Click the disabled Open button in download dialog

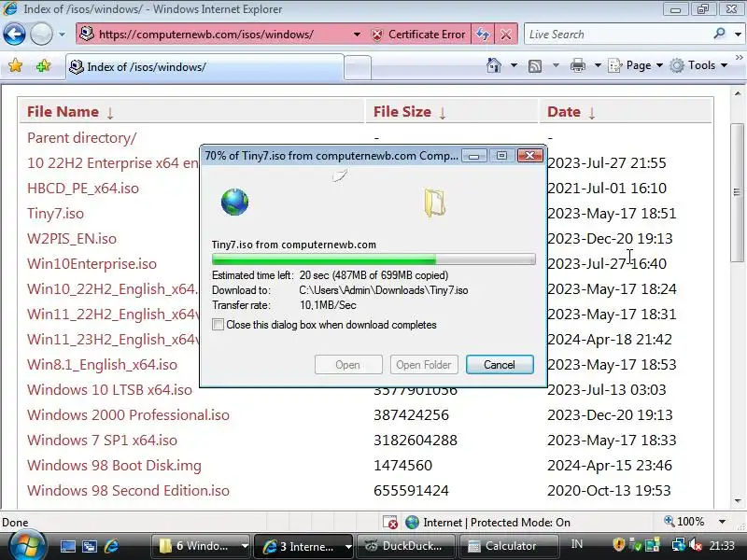[x=348, y=365]
